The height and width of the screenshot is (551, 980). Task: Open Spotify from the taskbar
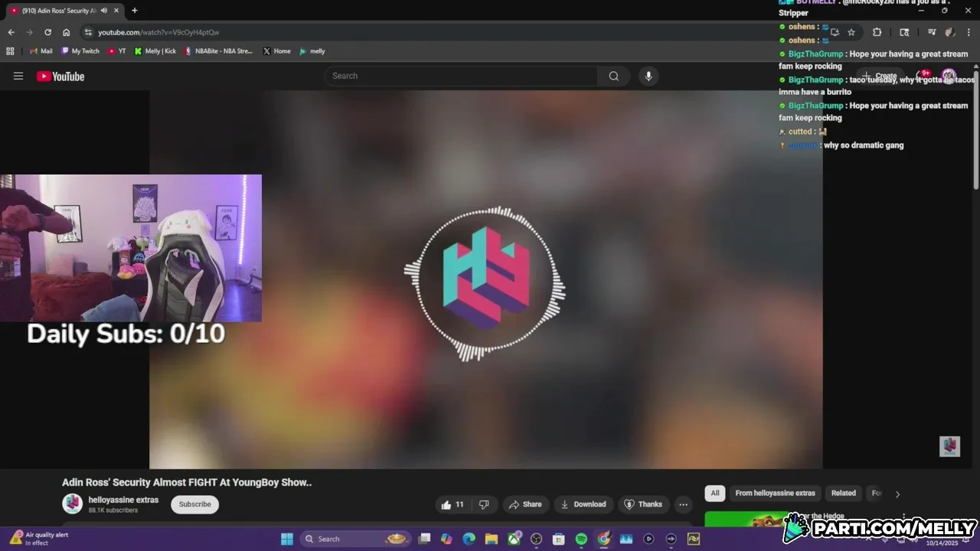[x=581, y=539]
